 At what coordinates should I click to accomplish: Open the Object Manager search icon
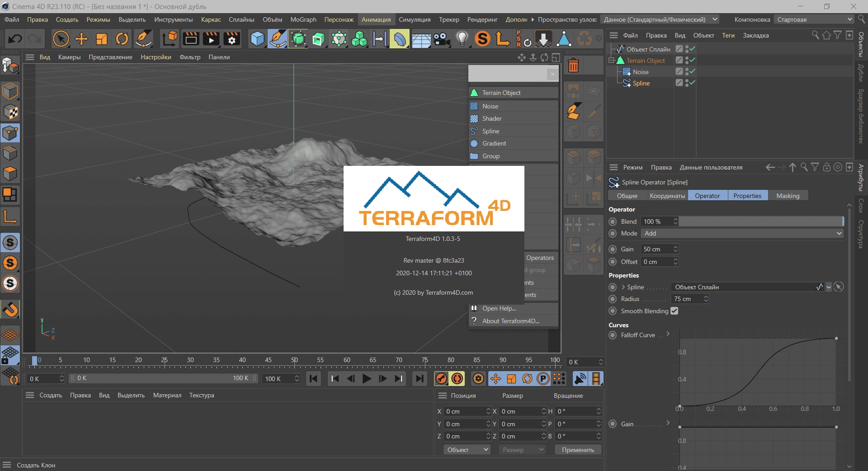tap(815, 35)
